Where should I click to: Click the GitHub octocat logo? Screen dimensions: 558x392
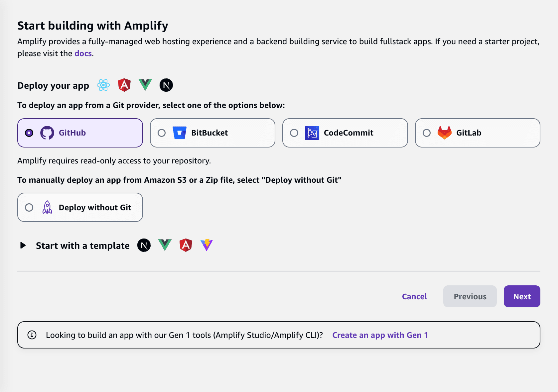47,133
